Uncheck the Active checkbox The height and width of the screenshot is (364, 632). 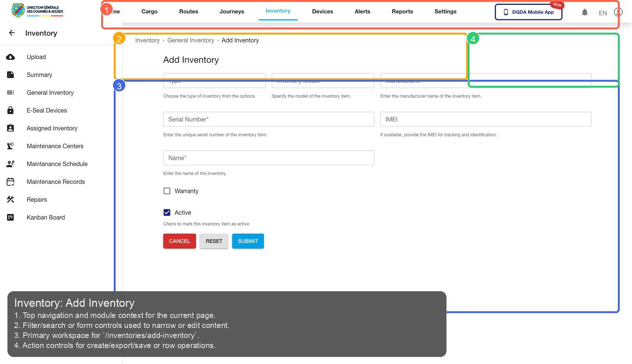click(x=167, y=212)
